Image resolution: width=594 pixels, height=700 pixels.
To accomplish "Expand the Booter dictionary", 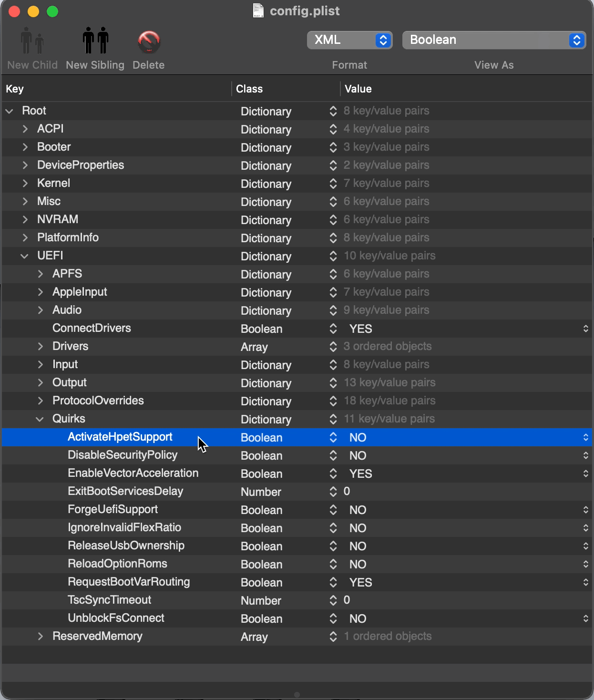I will (25, 147).
